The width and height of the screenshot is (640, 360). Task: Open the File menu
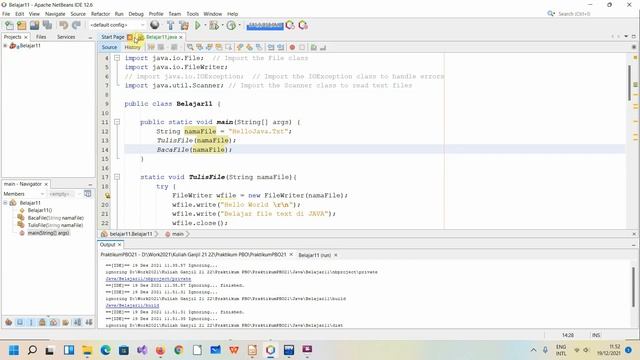(6, 14)
